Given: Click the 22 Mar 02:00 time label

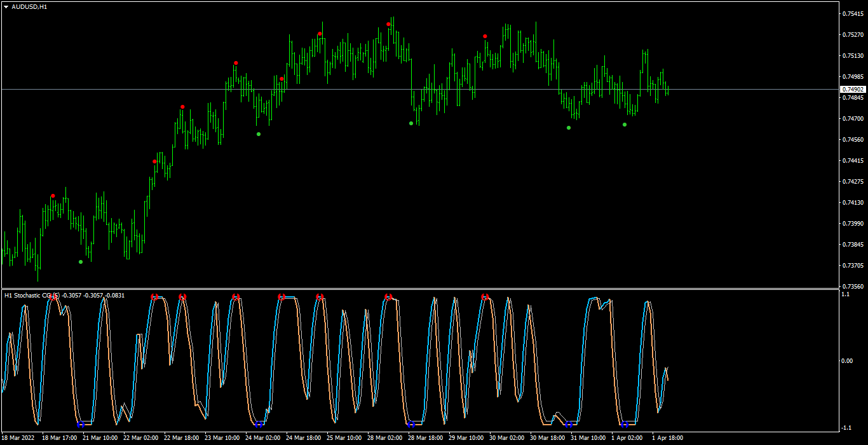Looking at the screenshot, I should 141,438.
